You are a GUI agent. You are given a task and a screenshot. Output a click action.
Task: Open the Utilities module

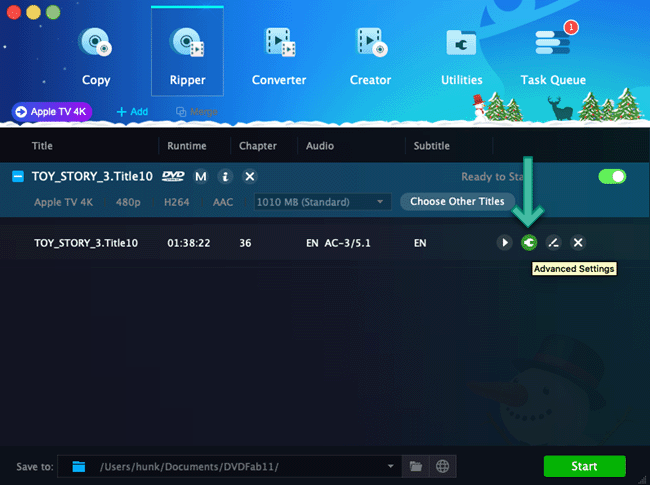tap(461, 56)
